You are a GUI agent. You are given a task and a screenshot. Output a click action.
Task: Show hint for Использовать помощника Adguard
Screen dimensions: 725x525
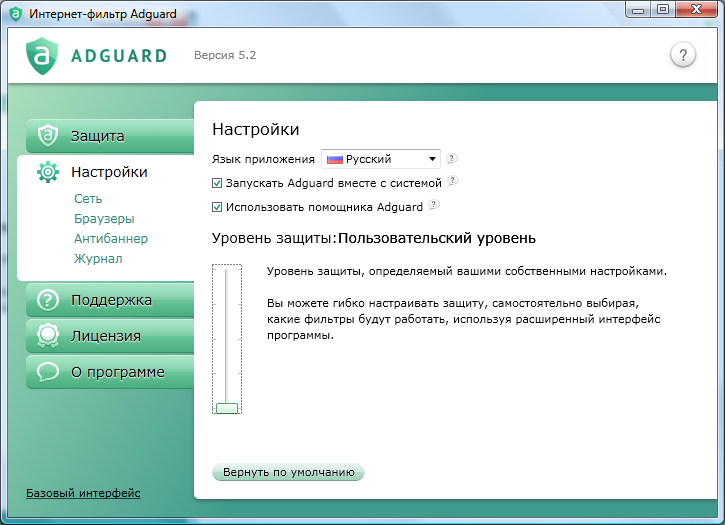[x=434, y=204]
